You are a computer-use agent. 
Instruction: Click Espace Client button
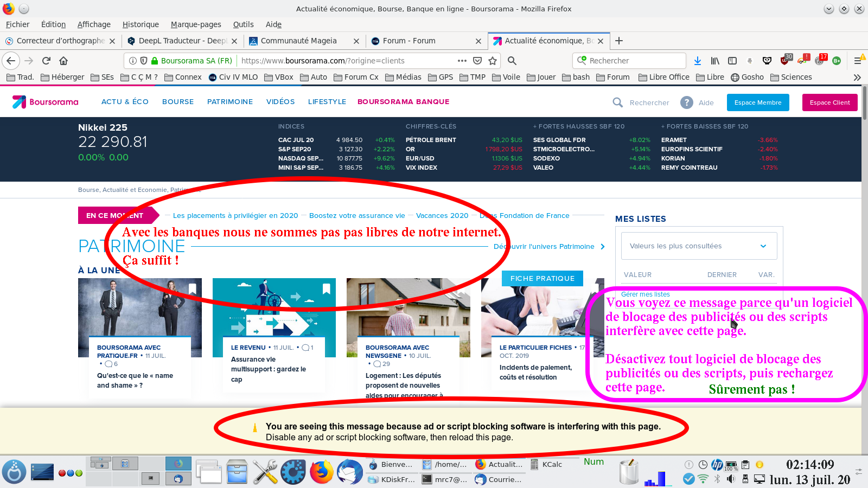click(829, 102)
